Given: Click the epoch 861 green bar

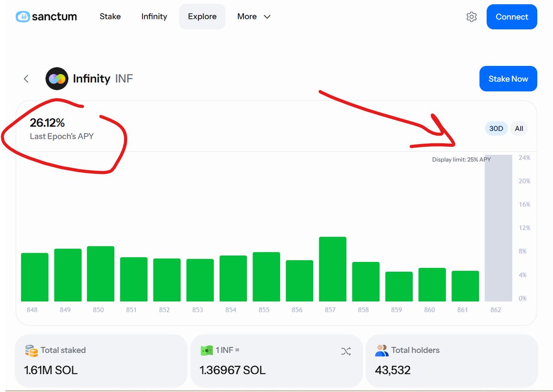Looking at the screenshot, I should [x=465, y=286].
